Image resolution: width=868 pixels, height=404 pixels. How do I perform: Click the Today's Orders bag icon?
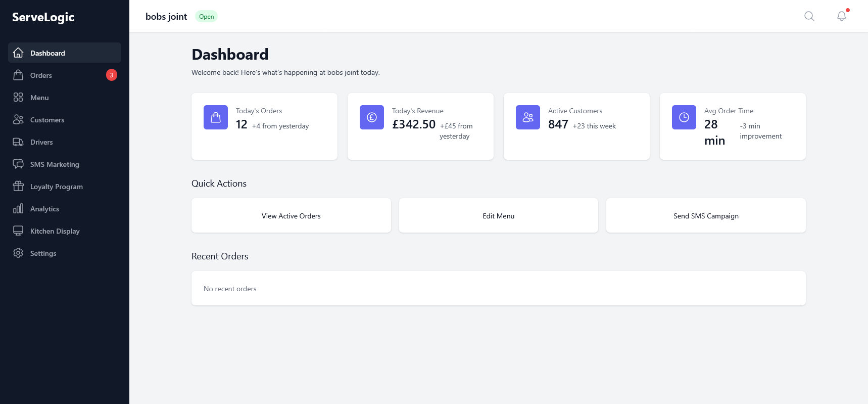(216, 117)
